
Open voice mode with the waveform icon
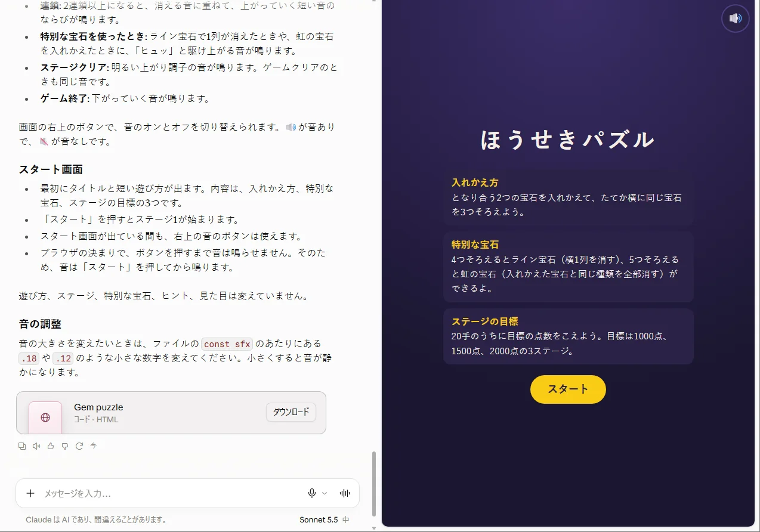click(x=345, y=493)
